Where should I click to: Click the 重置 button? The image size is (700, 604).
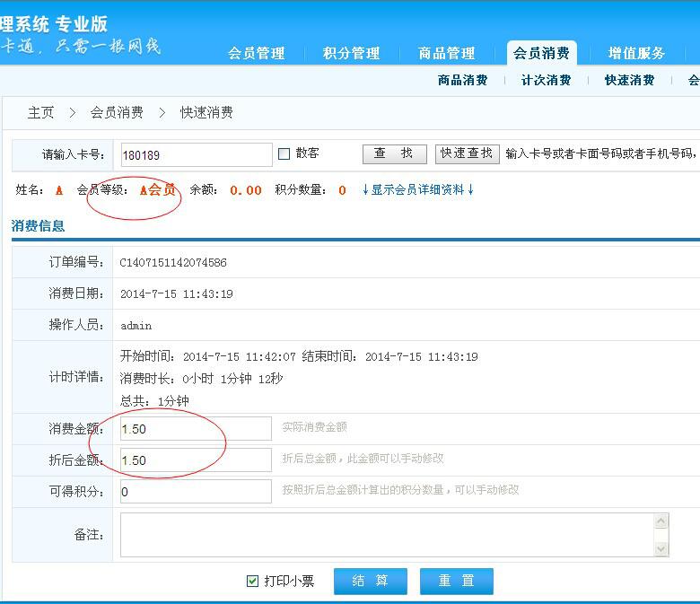tap(456, 581)
